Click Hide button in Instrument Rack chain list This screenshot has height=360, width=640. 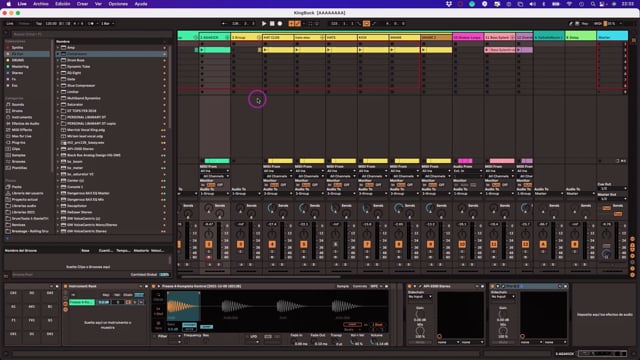pos(139,295)
